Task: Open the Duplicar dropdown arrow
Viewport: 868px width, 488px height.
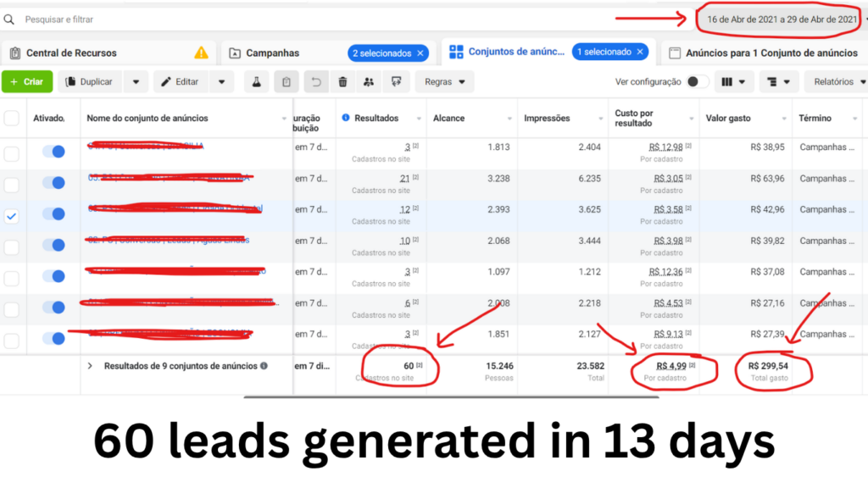Action: pos(136,82)
